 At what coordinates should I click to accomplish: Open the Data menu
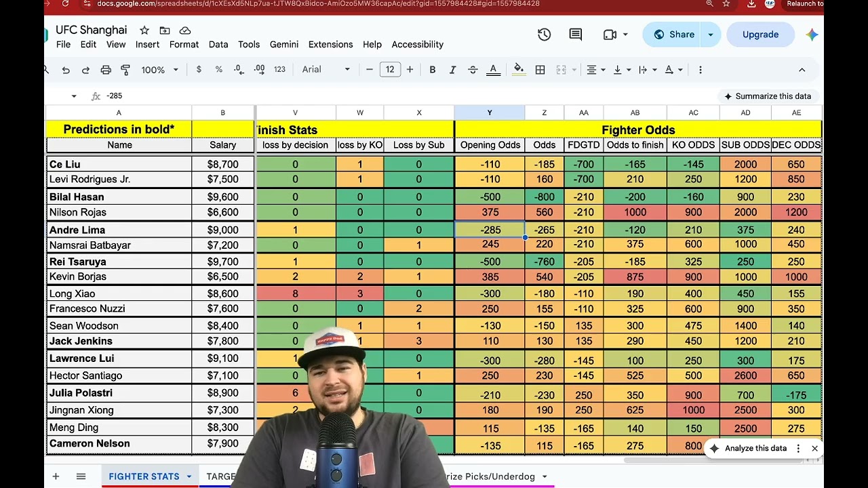pyautogui.click(x=218, y=45)
